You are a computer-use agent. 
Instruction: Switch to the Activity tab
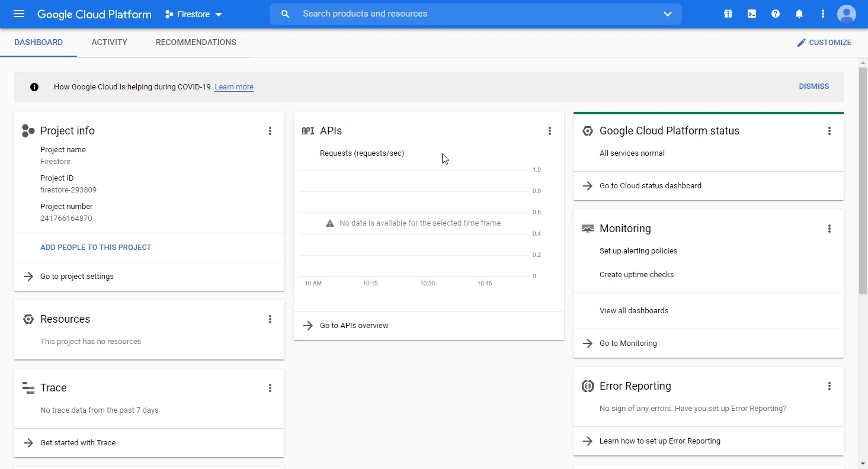coord(110,43)
